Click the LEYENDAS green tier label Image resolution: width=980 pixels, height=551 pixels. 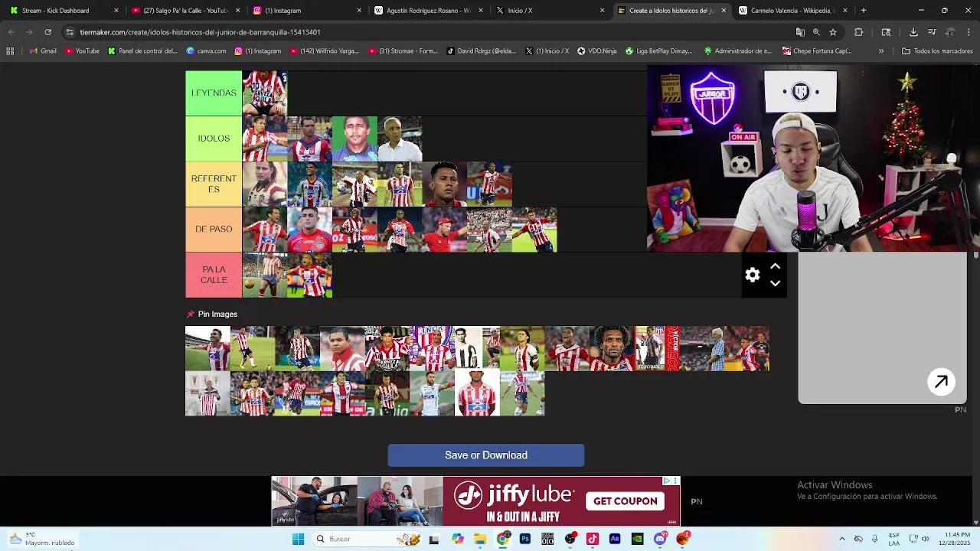[214, 93]
